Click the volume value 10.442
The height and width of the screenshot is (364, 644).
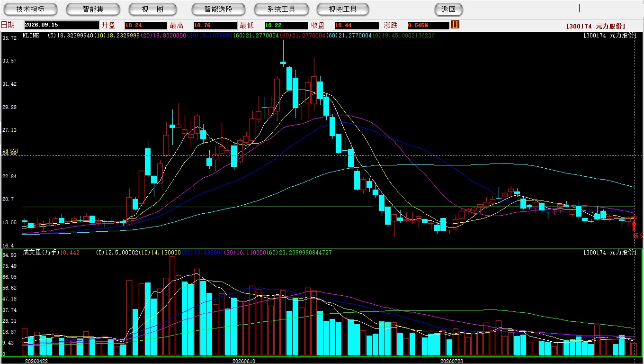[x=70, y=253]
